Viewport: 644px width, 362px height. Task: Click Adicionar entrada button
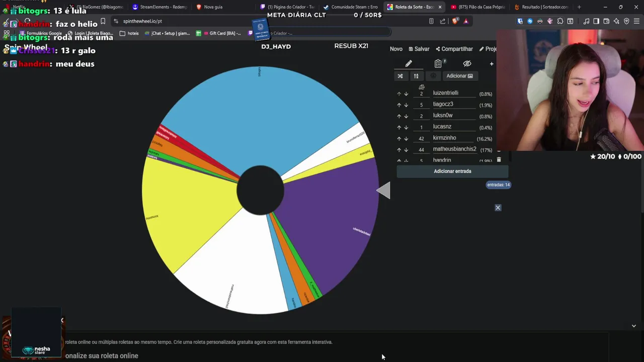pyautogui.click(x=452, y=171)
